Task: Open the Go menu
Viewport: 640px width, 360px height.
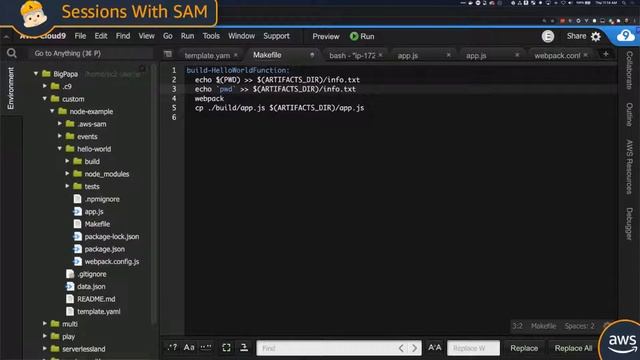Action: [167, 36]
